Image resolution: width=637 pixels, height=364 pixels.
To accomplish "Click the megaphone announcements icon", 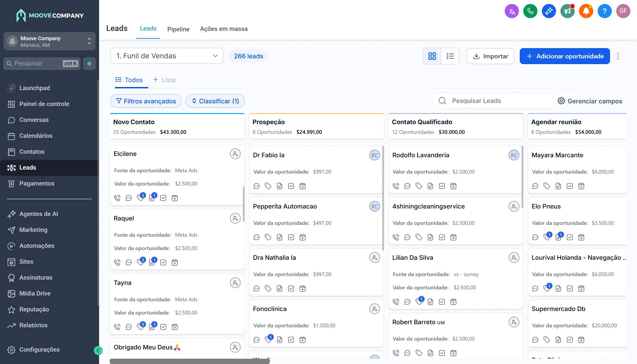I will point(567,11).
